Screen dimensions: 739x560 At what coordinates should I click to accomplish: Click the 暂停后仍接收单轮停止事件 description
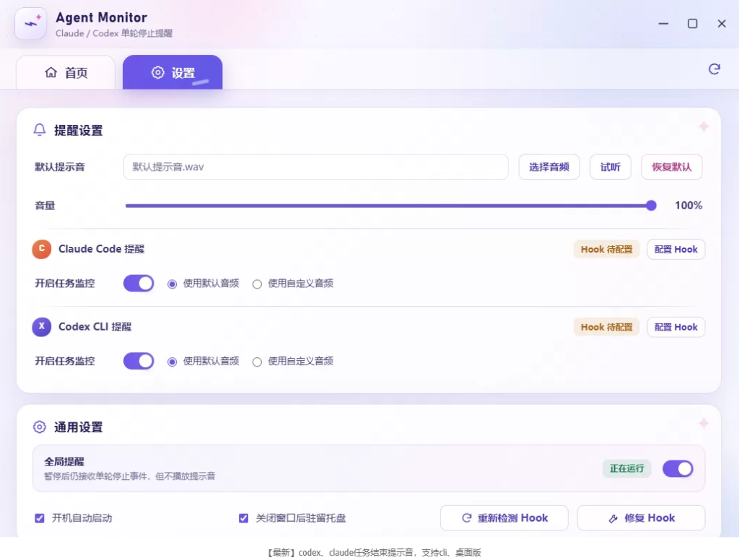click(x=130, y=476)
